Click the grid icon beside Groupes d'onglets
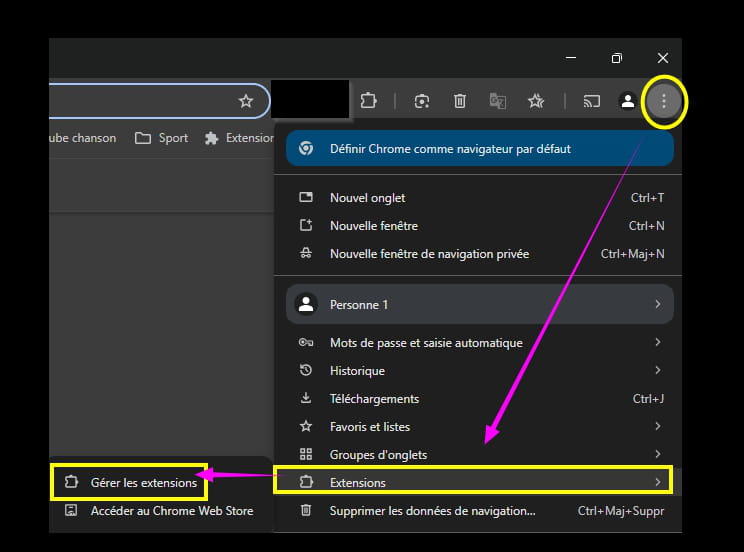The width and height of the screenshot is (744, 552). 306,454
